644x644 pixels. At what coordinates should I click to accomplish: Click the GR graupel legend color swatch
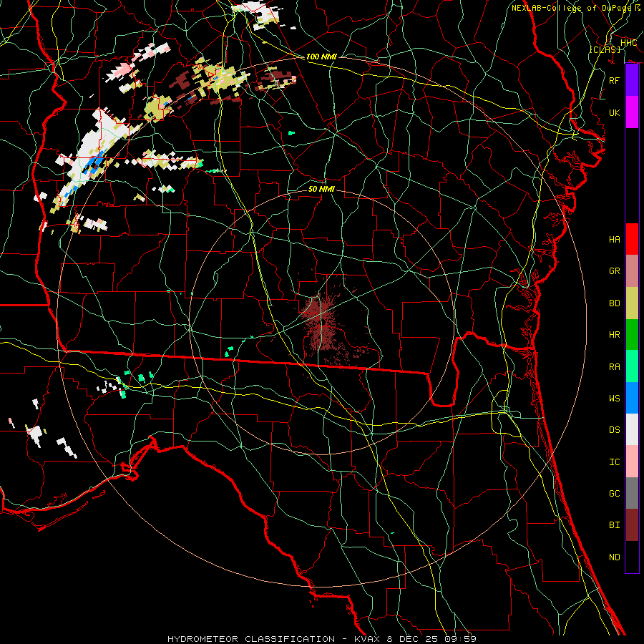[x=632, y=271]
